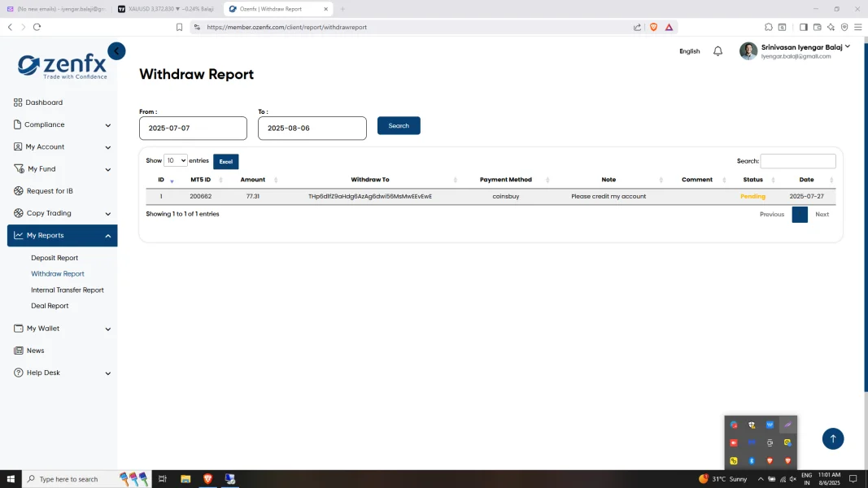Reload the page with refresh icon
The image size is (868, 488).
[37, 27]
